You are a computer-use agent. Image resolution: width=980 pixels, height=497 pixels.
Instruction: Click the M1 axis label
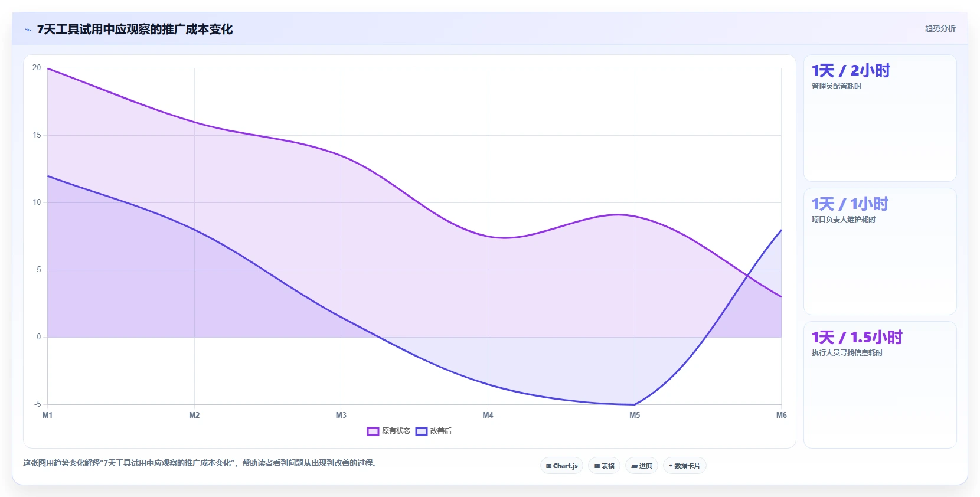(x=47, y=416)
